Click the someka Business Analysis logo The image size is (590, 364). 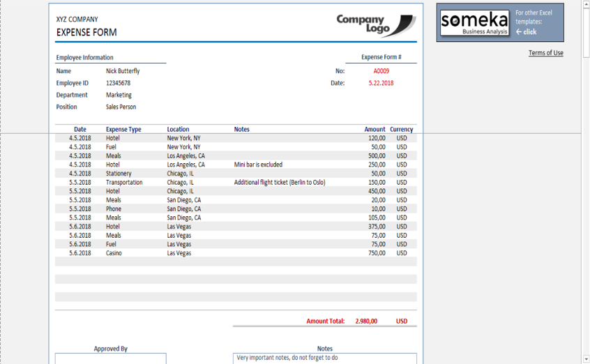475,22
